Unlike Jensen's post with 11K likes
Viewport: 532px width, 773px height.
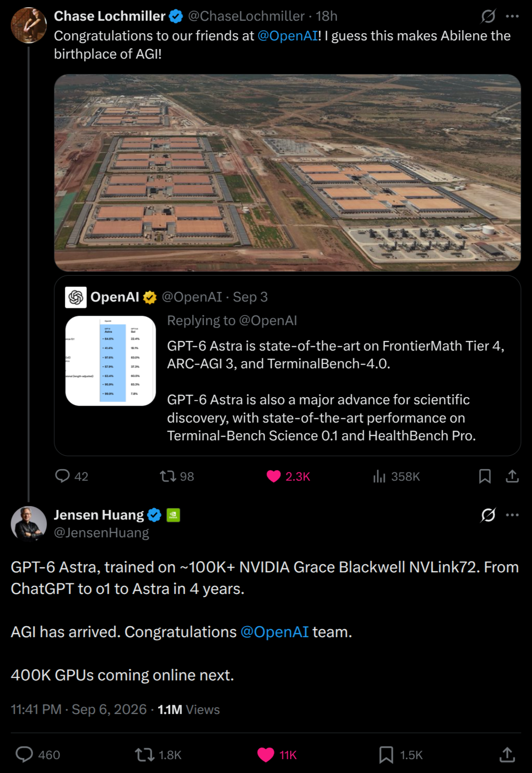coord(278,755)
